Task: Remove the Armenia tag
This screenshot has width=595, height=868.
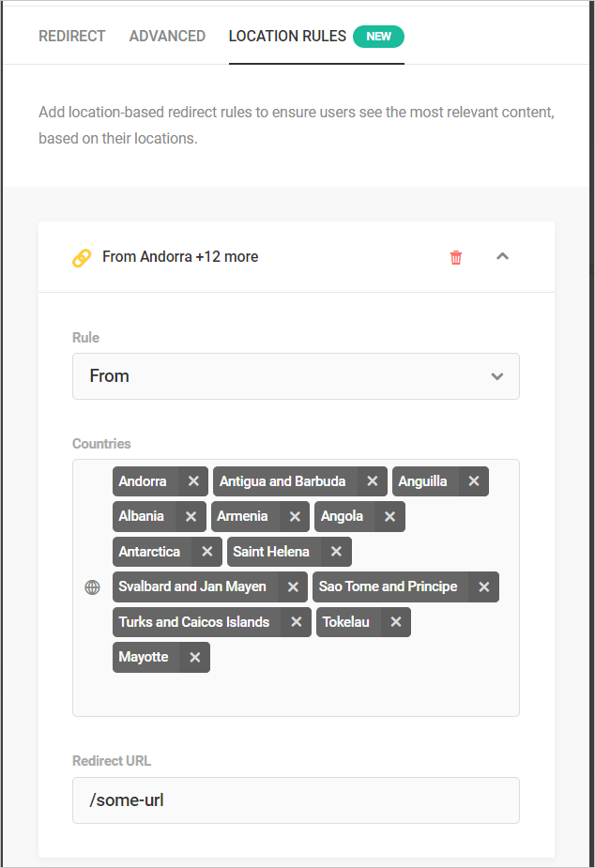Action: [x=294, y=516]
